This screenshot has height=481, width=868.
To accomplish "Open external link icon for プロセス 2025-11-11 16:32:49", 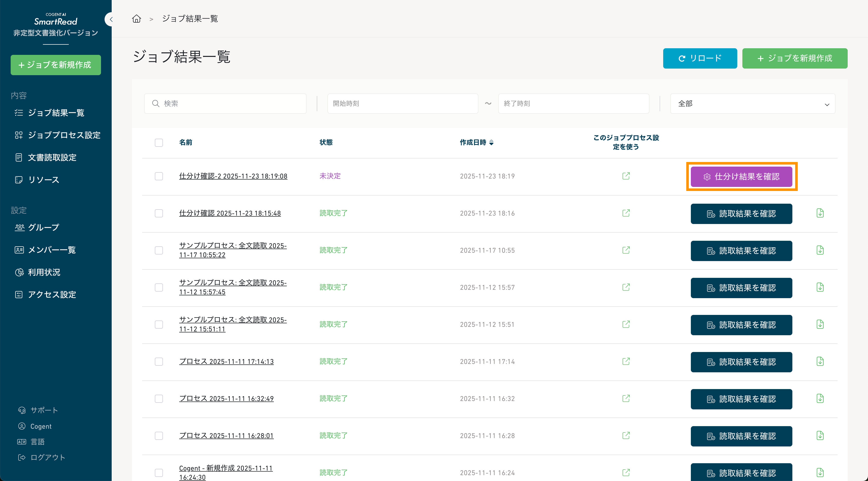I will 626,398.
